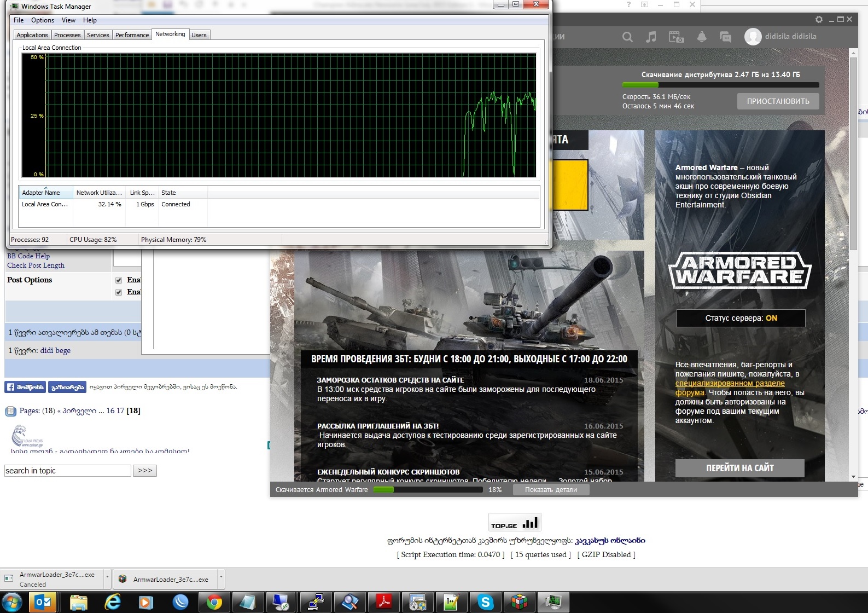Launch Google Chrome from the taskbar
868x613 pixels.
pos(214,602)
